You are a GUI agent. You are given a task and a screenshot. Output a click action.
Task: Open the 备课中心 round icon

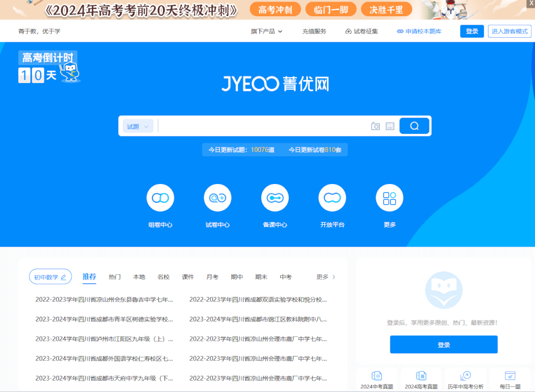[x=275, y=198]
